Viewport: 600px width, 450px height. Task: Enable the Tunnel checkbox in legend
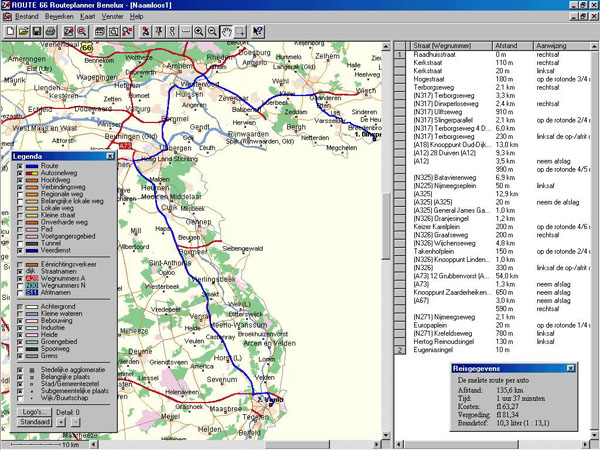click(19, 243)
